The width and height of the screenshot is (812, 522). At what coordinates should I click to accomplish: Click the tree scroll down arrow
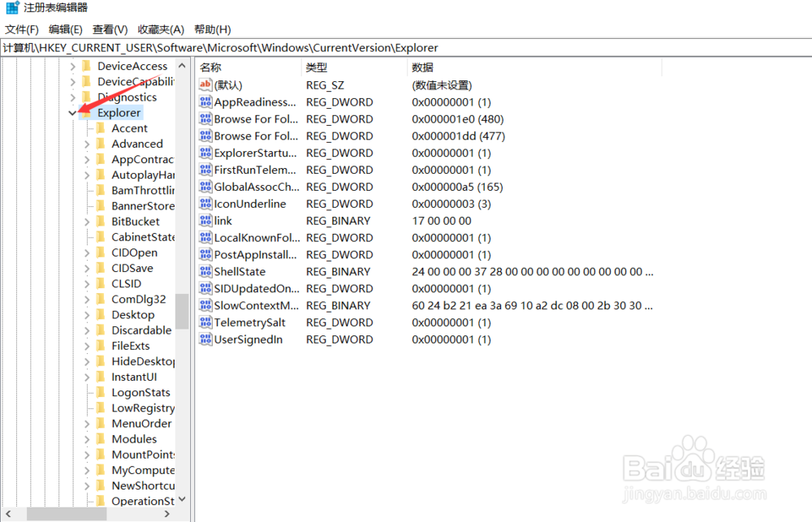pyautogui.click(x=182, y=500)
